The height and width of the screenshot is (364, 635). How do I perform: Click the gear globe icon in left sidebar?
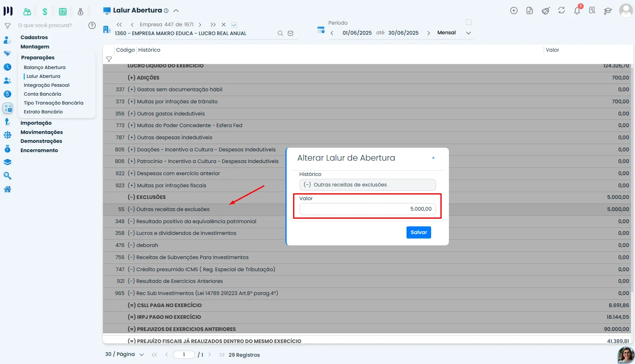pyautogui.click(x=7, y=135)
